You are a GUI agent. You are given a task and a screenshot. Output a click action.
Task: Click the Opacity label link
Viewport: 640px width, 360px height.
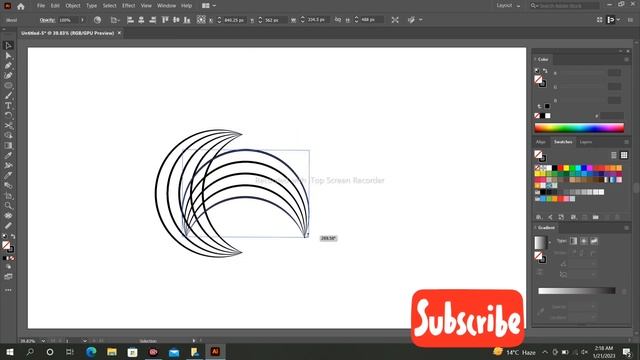pos(47,20)
